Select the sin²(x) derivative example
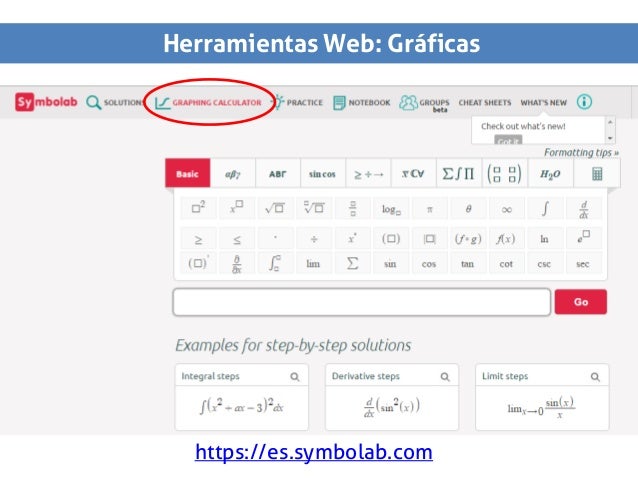This screenshot has height=479, width=638. coord(391,407)
